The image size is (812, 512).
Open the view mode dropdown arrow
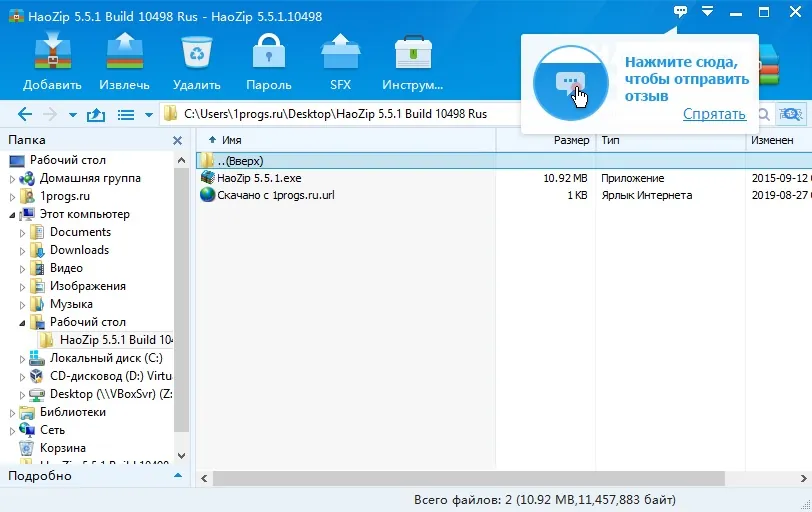click(149, 115)
